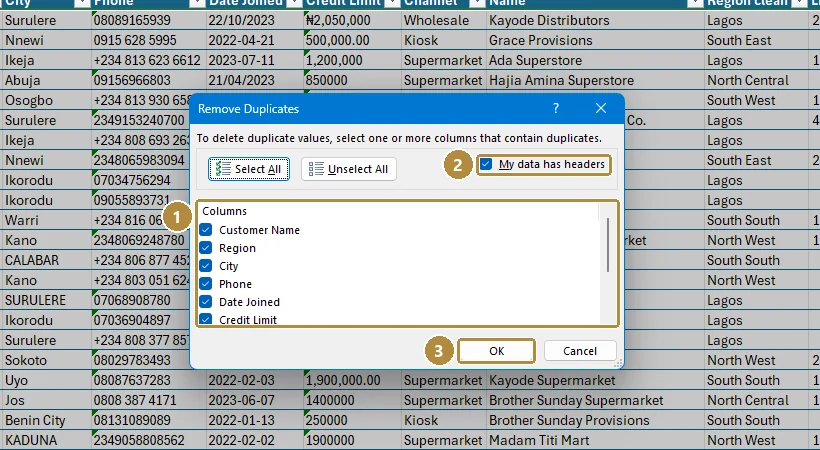Click the Help question mark in Remove Duplicates dialog

(556, 108)
